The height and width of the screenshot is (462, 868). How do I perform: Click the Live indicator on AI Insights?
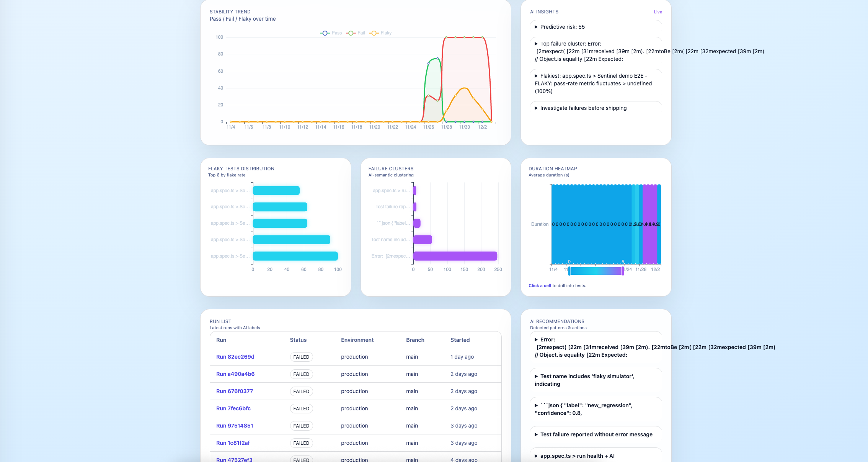pyautogui.click(x=658, y=12)
